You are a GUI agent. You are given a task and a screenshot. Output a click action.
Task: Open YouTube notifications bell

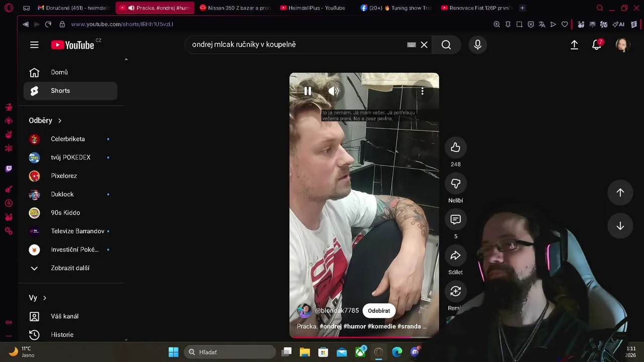click(x=597, y=45)
